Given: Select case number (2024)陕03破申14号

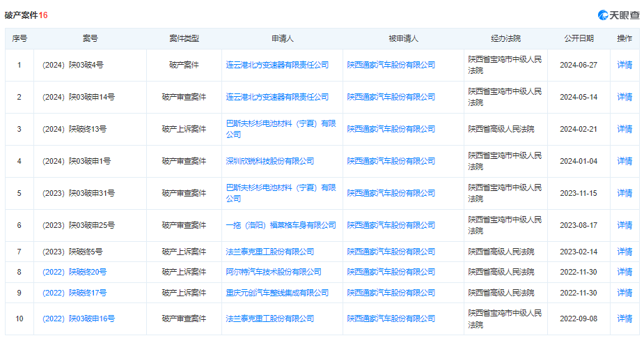Looking at the screenshot, I should 79,97.
